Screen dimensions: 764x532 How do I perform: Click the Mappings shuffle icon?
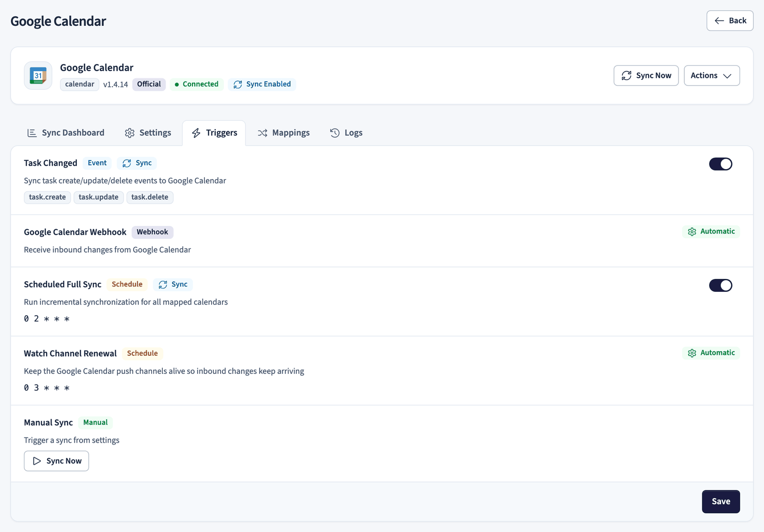point(263,133)
